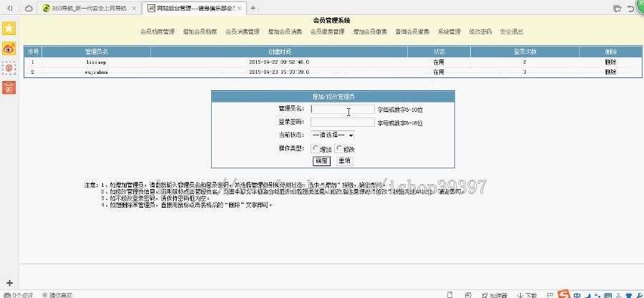Image resolution: width=644 pixels, height=298 pixels.
Task: Open 会员消费管理 menu
Action: coord(243,32)
